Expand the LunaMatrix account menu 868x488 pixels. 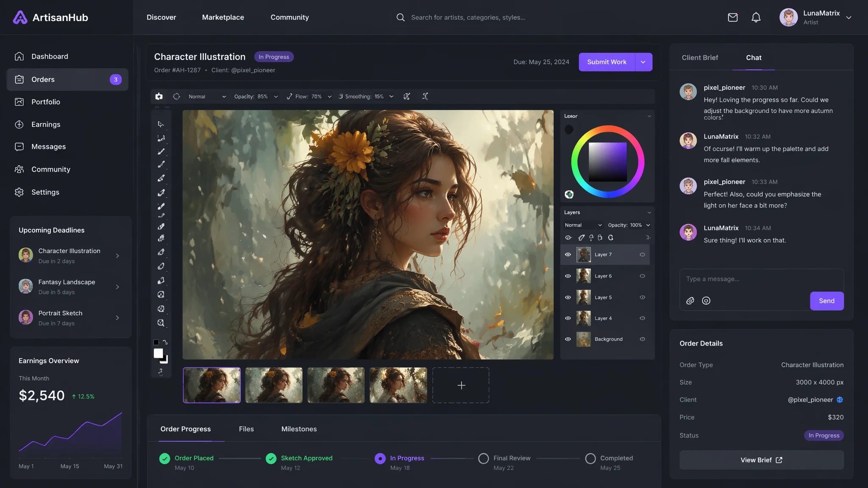point(849,18)
